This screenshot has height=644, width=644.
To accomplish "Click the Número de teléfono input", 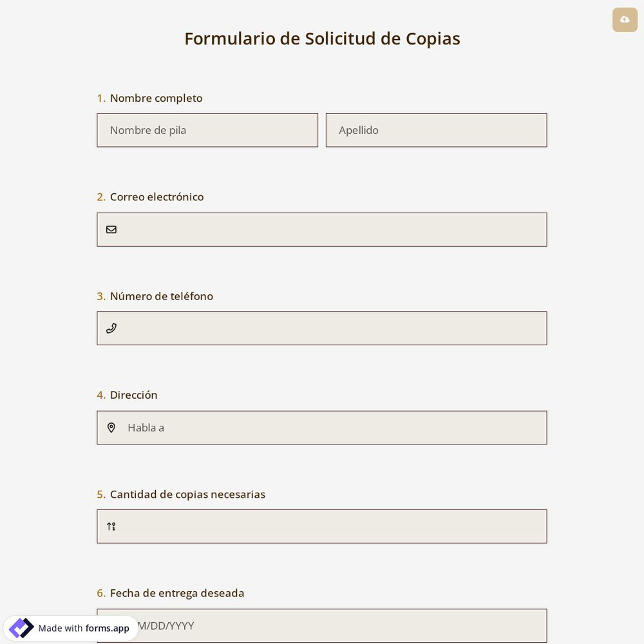I will click(322, 328).
